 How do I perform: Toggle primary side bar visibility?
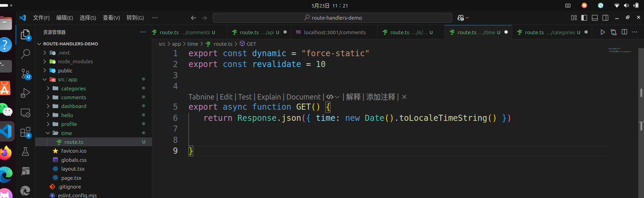(x=584, y=18)
